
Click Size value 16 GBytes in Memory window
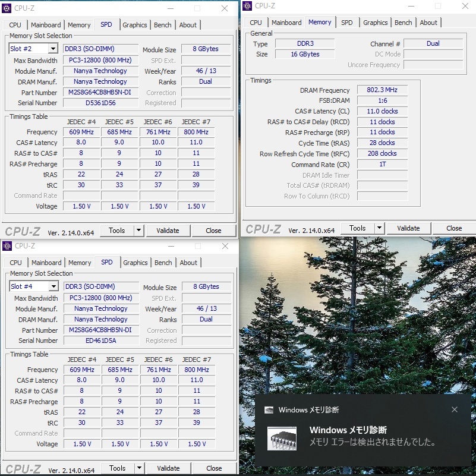(305, 54)
